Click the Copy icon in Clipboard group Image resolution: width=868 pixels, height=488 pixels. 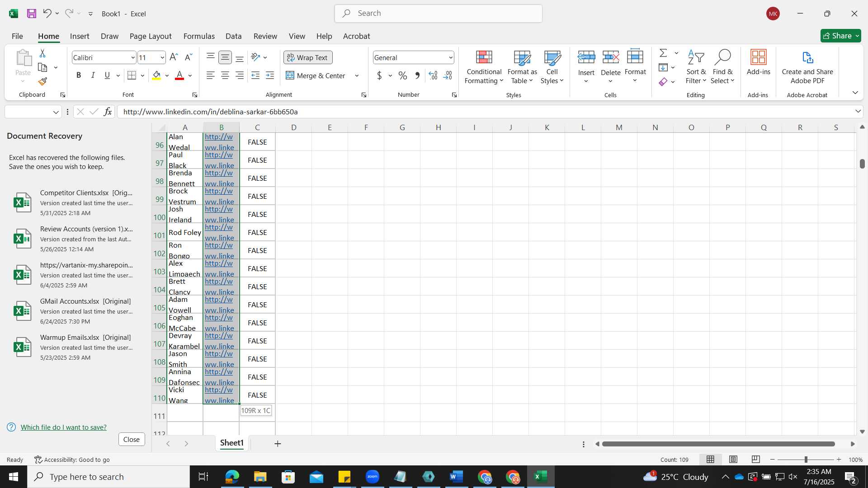coord(42,67)
